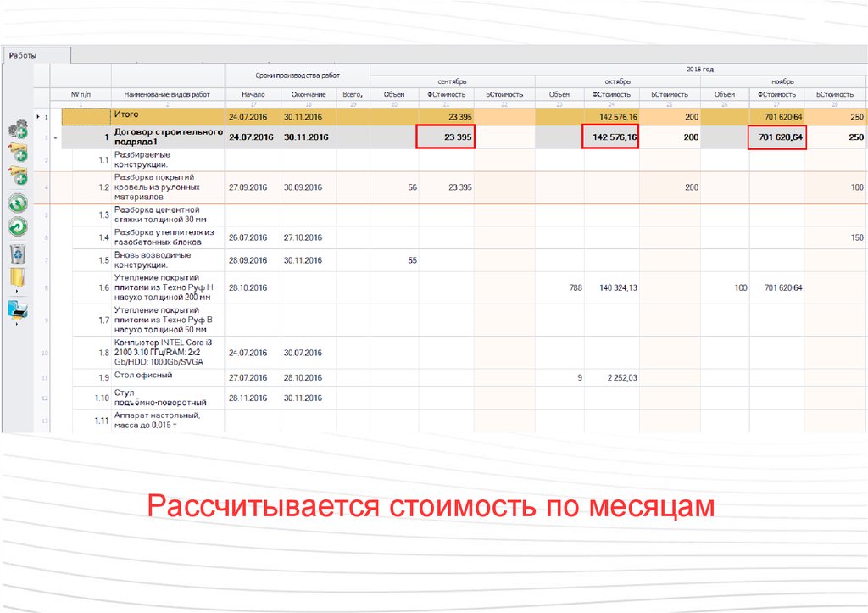Select the Вновь возводимые конструкции row

pyautogui.click(x=168, y=260)
